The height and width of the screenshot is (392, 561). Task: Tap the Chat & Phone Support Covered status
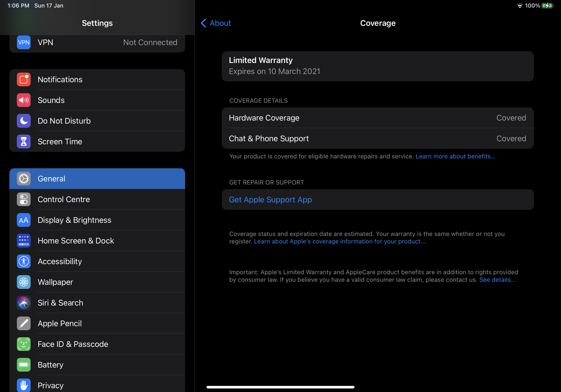pos(511,139)
